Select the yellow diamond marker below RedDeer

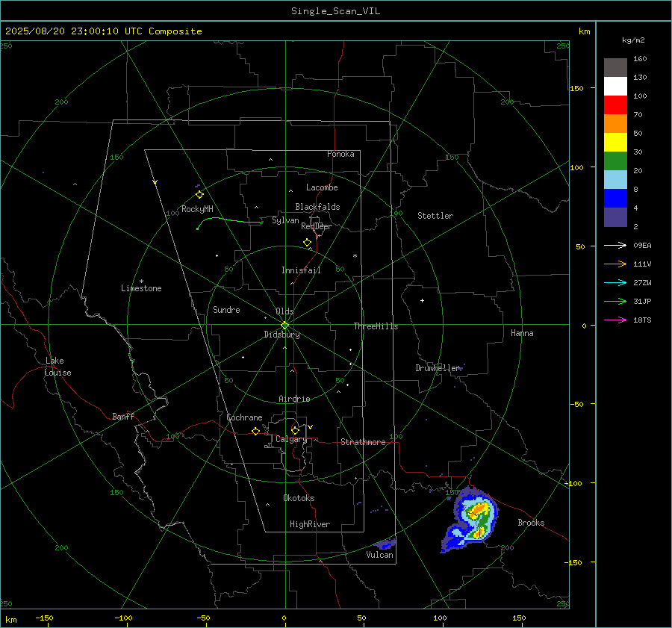pyautogui.click(x=307, y=243)
